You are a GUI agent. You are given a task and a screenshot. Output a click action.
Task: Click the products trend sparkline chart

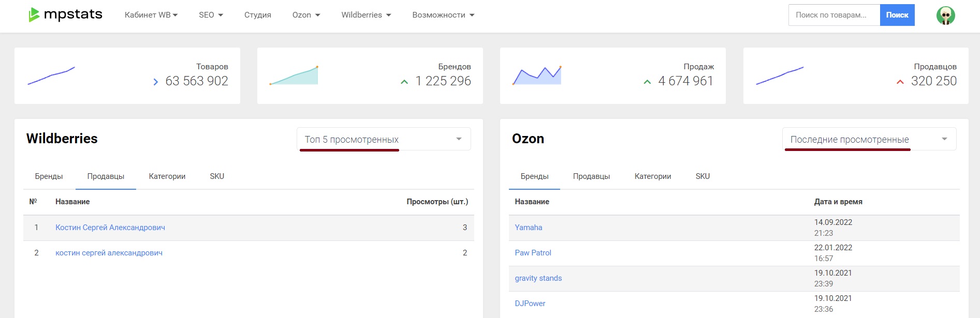coord(51,75)
